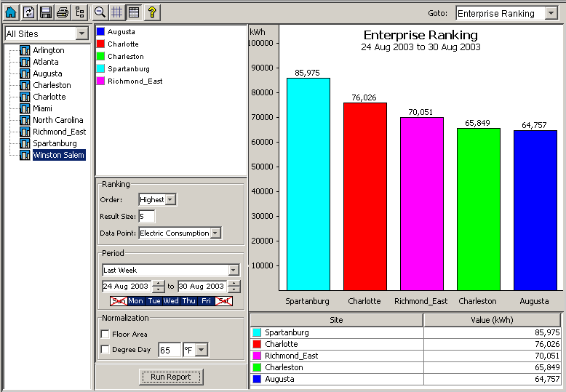This screenshot has width=566, height=392.
Task: Click the magnifier zoom out icon
Action: click(x=100, y=12)
